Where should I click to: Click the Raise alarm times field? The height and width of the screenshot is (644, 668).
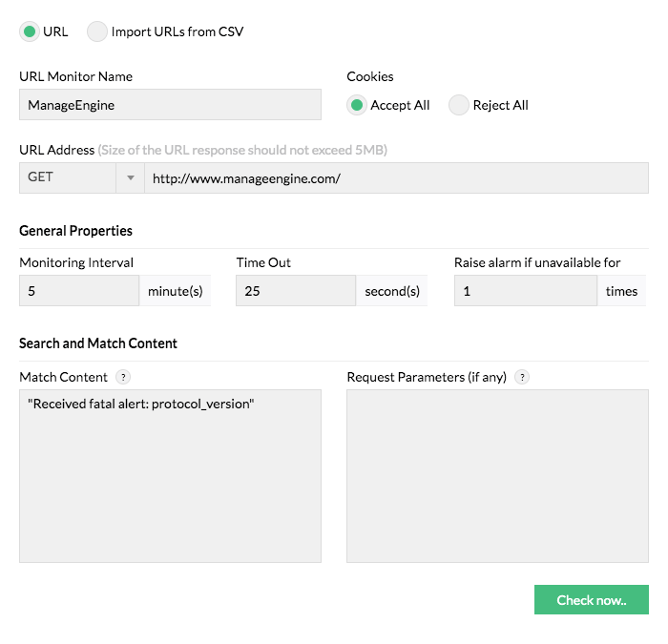tap(525, 291)
